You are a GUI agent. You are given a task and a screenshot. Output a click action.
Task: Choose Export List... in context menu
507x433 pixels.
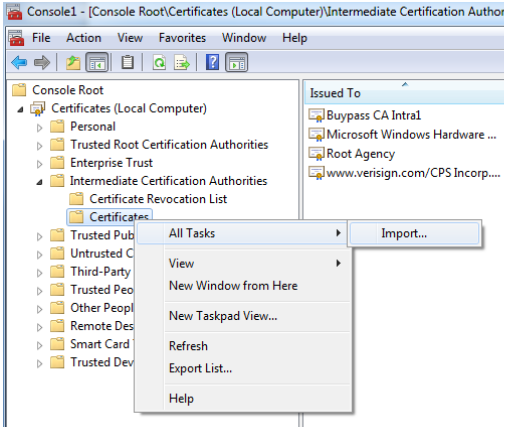pos(243,368)
